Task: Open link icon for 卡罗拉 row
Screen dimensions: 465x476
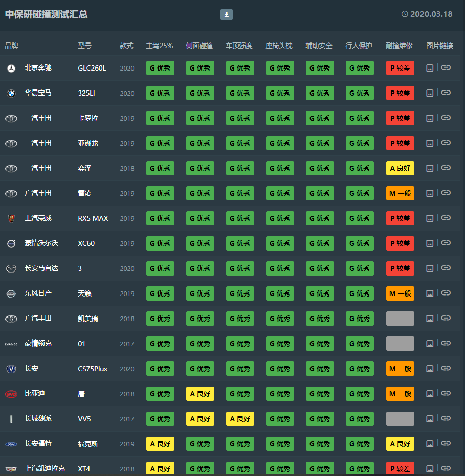Action: pyautogui.click(x=446, y=118)
